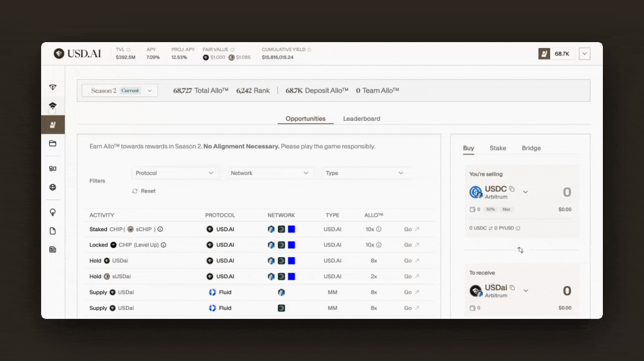
Task: Click the info icon next to TVL
Action: click(128, 50)
